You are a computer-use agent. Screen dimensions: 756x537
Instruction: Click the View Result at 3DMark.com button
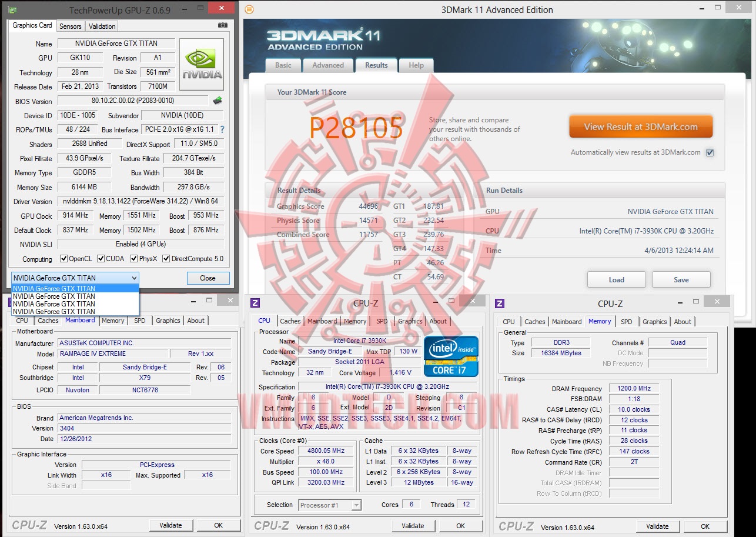click(641, 126)
